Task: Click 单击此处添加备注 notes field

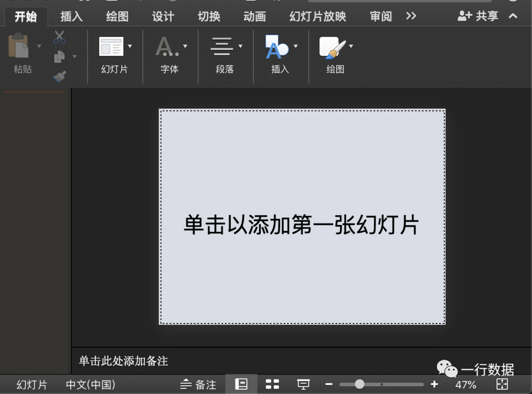Action: (x=123, y=361)
